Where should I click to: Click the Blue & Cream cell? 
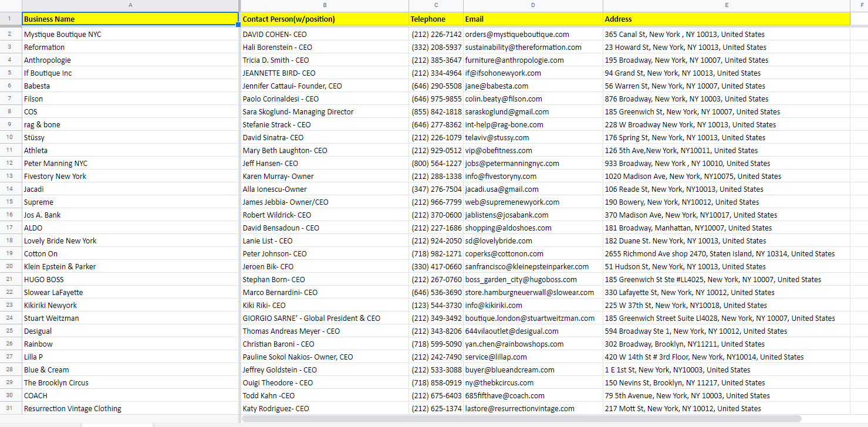point(130,370)
